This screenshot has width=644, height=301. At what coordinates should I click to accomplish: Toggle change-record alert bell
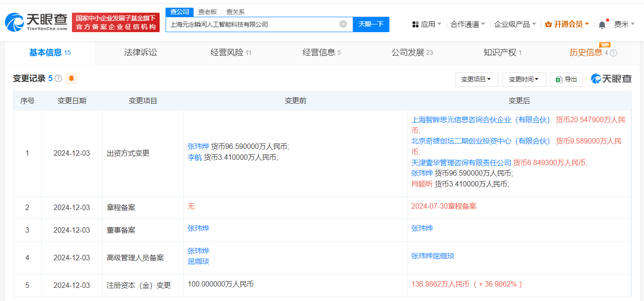pos(71,78)
